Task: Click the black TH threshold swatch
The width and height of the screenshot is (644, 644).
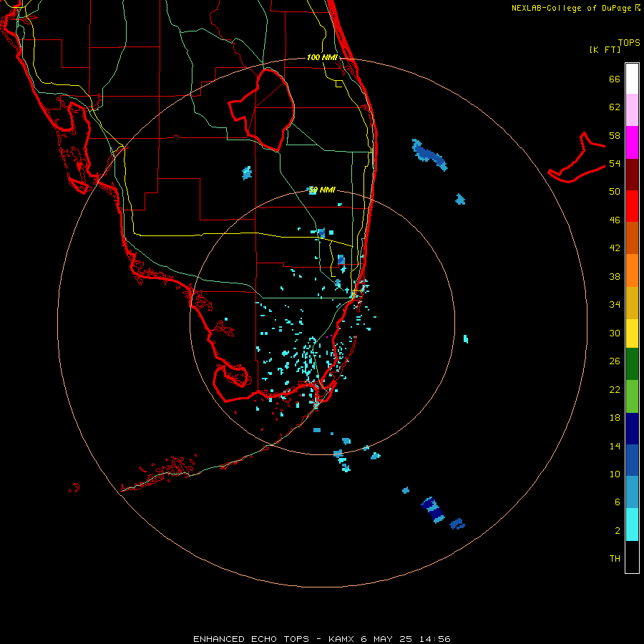Action: (x=632, y=557)
